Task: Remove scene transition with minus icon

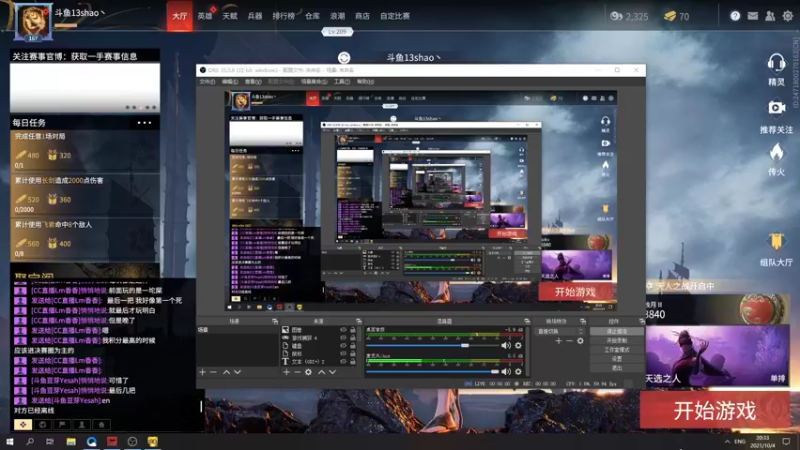Action: [569, 341]
